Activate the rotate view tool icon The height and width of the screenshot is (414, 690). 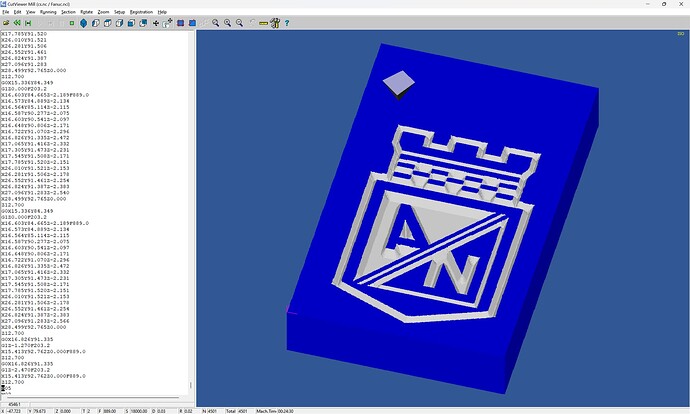point(167,23)
